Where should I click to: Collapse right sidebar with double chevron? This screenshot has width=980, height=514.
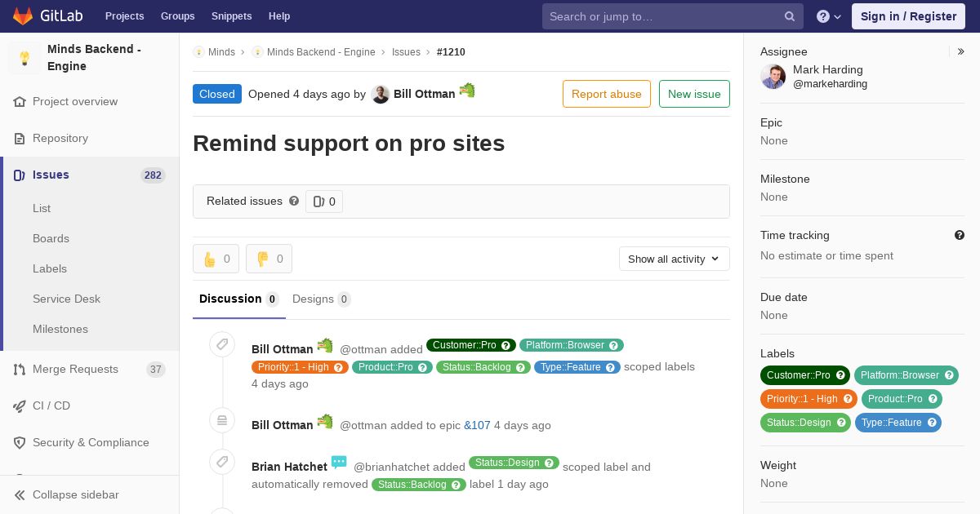[961, 51]
